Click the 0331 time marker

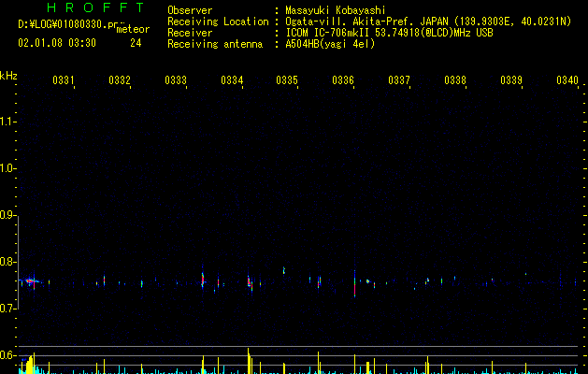64,79
